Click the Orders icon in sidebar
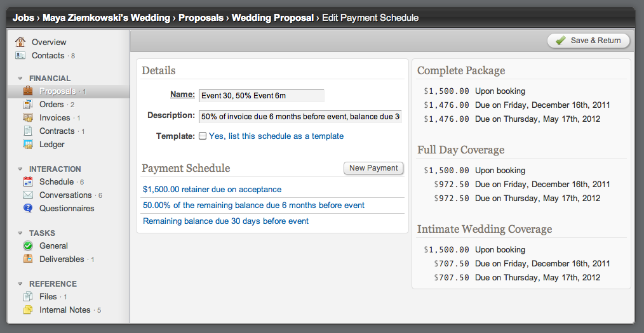This screenshot has height=333, width=644. pyautogui.click(x=28, y=104)
